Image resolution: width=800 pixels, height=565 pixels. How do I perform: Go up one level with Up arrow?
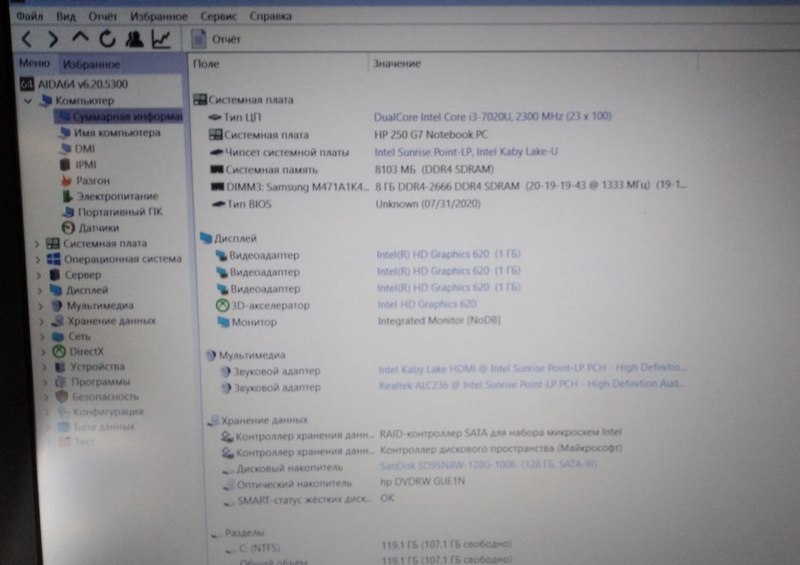80,38
